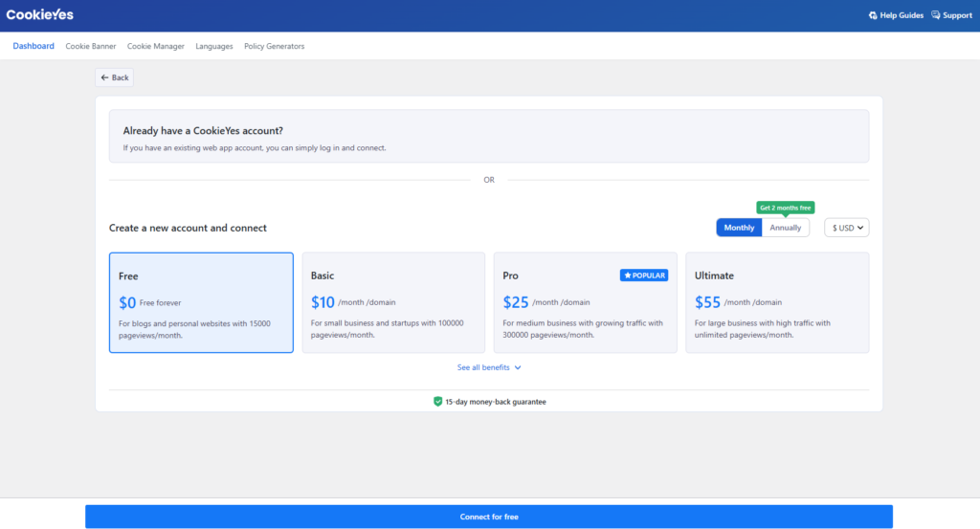Switch to the Dashboard tab
This screenshot has height=529, width=980.
click(x=33, y=46)
